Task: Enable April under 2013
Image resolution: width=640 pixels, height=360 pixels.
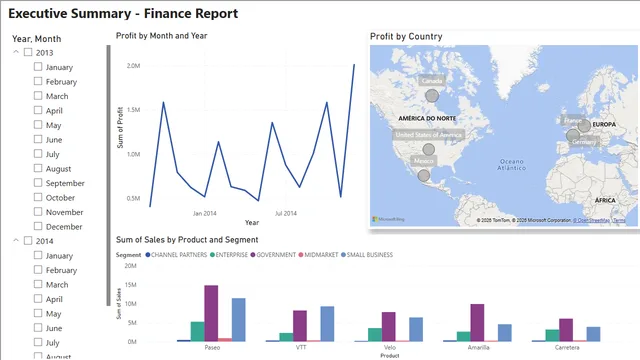Action: (x=38, y=110)
